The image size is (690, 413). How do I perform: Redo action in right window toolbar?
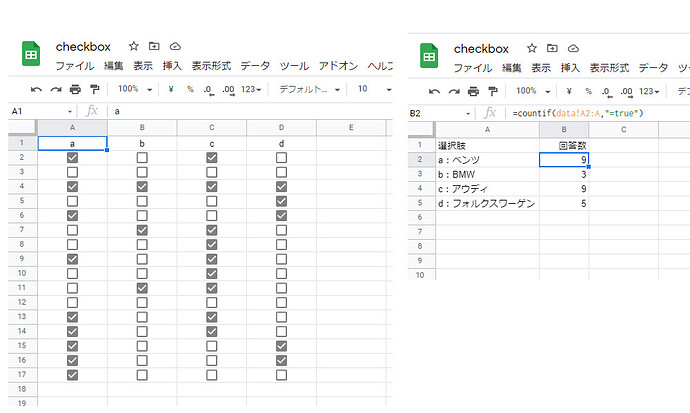[454, 92]
